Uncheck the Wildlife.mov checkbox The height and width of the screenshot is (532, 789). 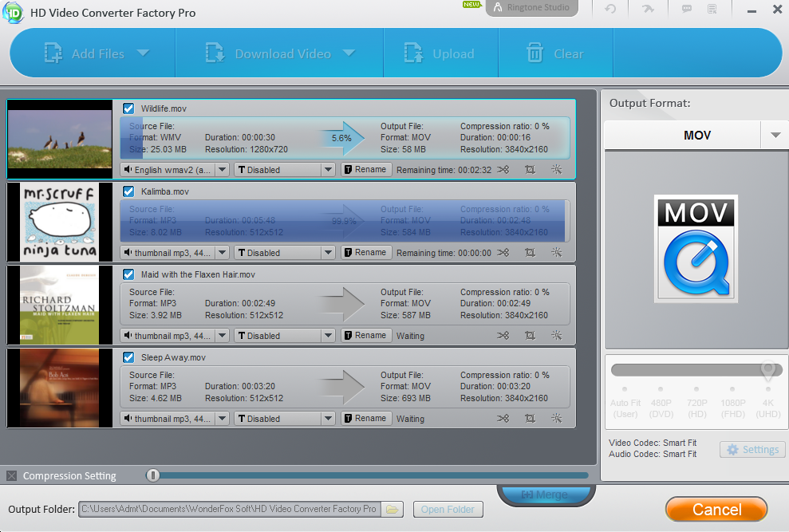(128, 108)
